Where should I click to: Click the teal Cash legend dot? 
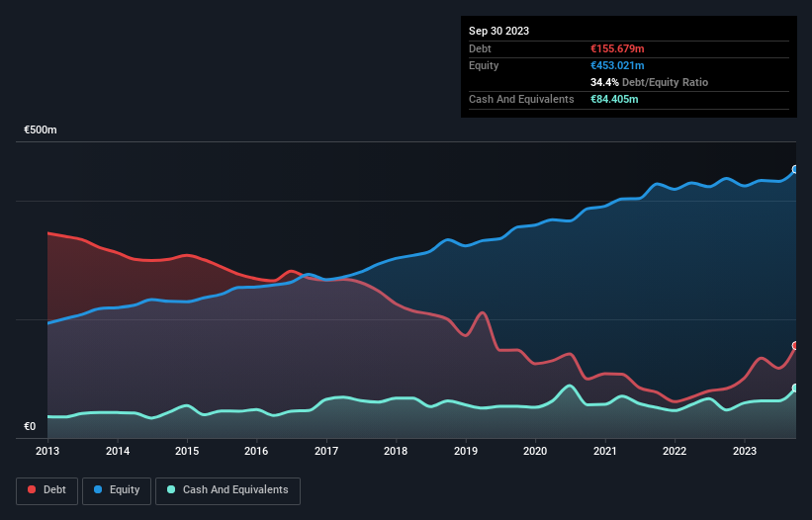(171, 489)
